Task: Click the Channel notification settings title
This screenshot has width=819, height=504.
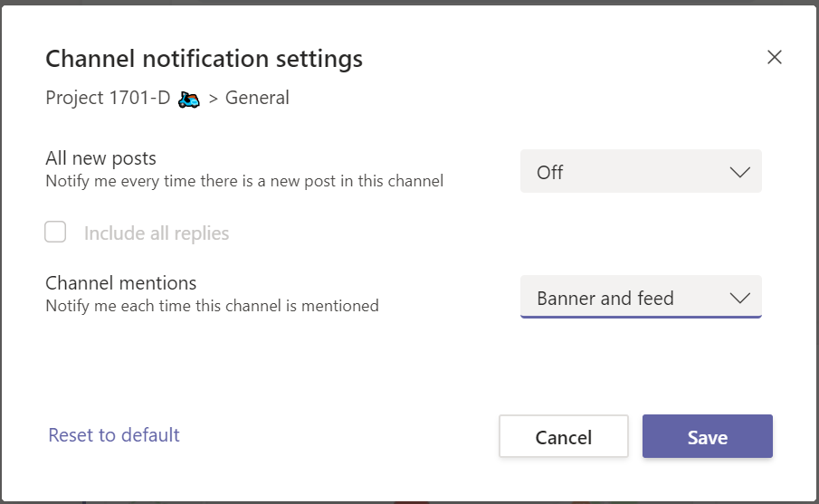Action: pos(204,59)
